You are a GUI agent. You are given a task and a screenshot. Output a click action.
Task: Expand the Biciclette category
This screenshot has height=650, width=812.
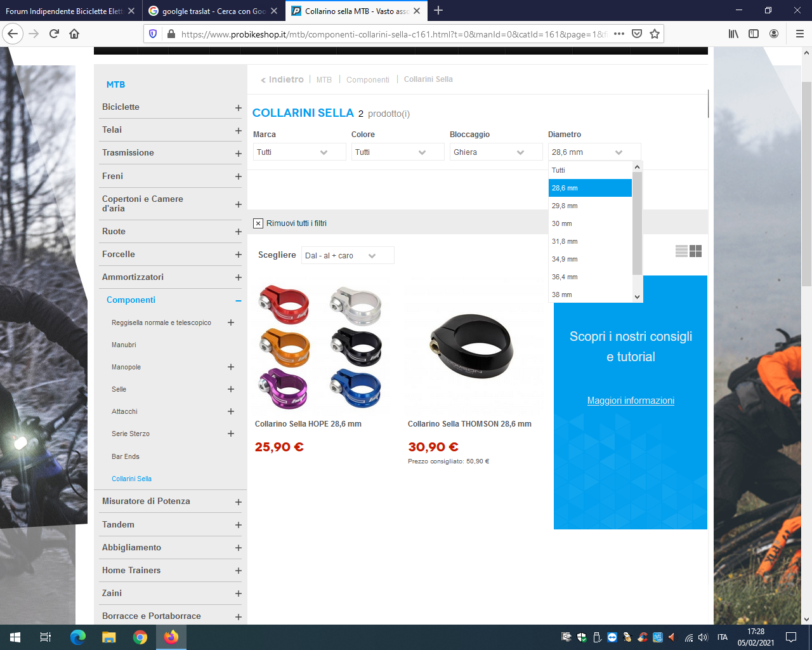point(239,108)
